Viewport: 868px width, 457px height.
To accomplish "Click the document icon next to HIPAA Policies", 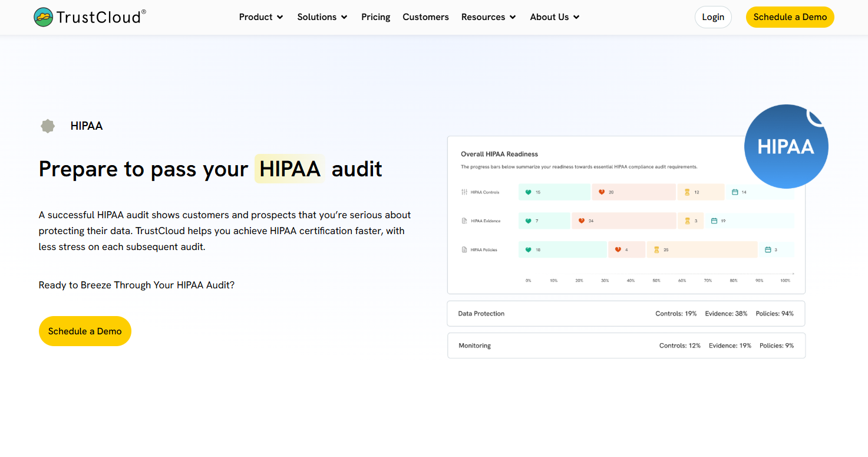I will [464, 250].
